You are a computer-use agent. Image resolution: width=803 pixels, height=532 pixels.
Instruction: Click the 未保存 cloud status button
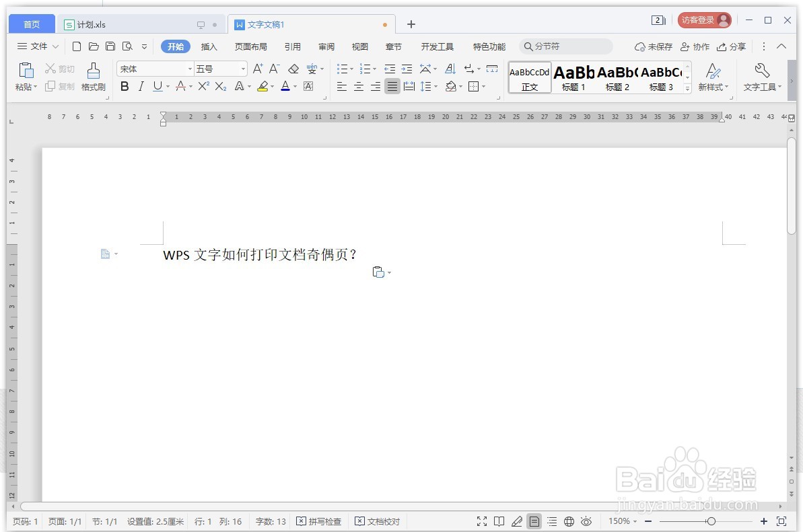tap(653, 46)
